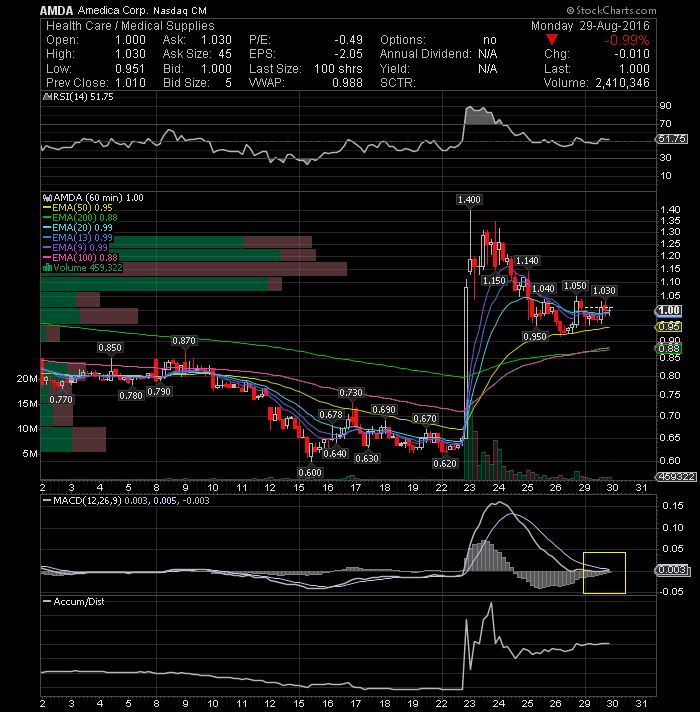Click the 0.620 low price label

click(445, 464)
